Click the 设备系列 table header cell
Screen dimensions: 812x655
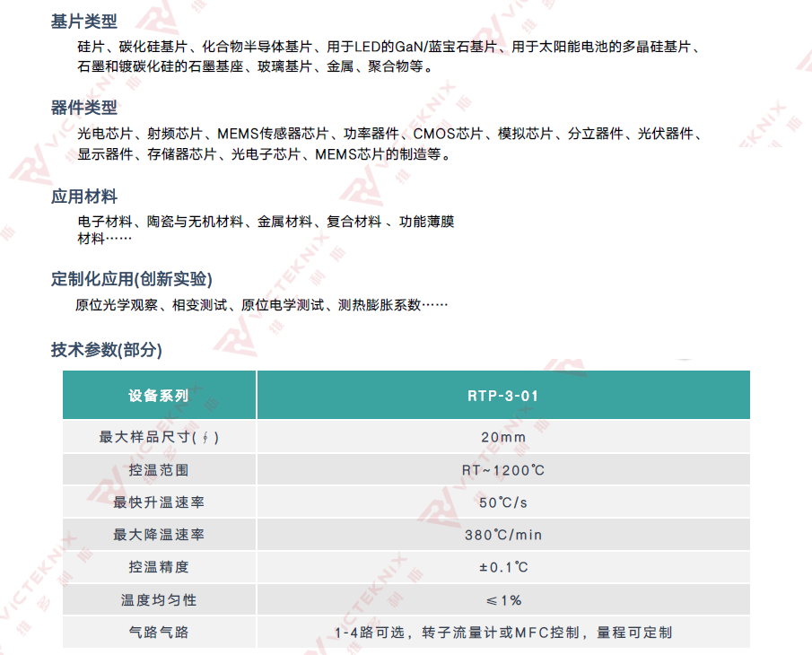point(159,395)
